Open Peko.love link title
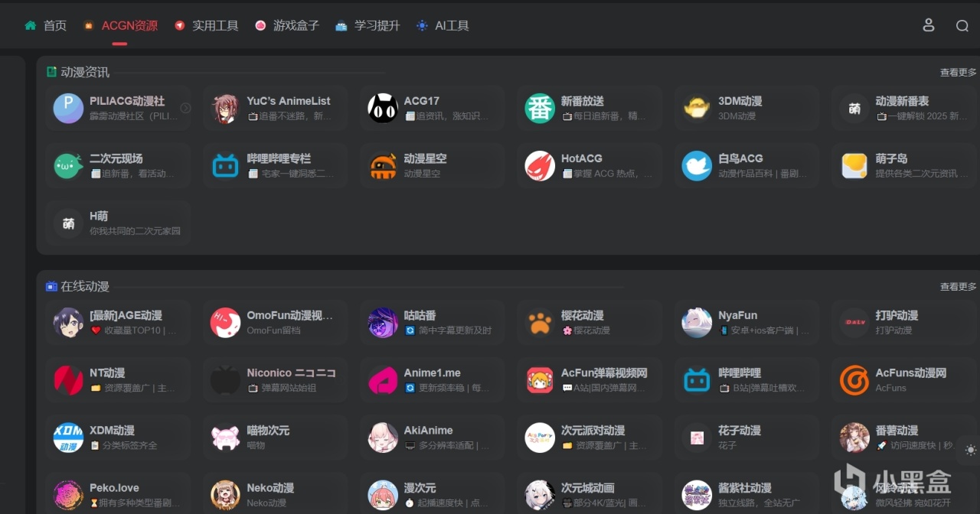The image size is (980, 514). click(x=114, y=488)
